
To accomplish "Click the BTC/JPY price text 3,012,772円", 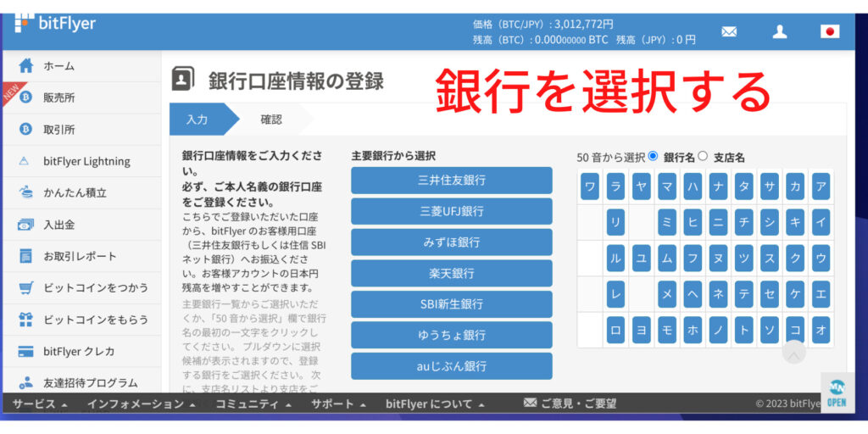I will click(x=584, y=25).
